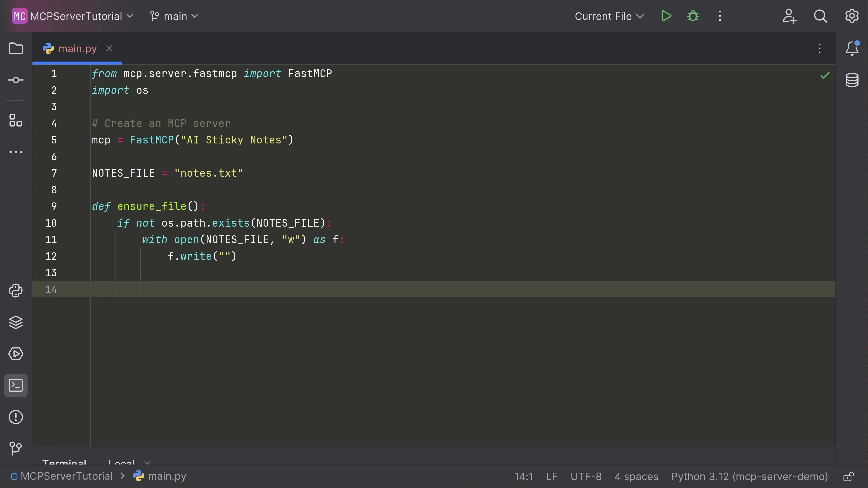
Task: Toggle the Terminal tool window
Action: coord(16,385)
